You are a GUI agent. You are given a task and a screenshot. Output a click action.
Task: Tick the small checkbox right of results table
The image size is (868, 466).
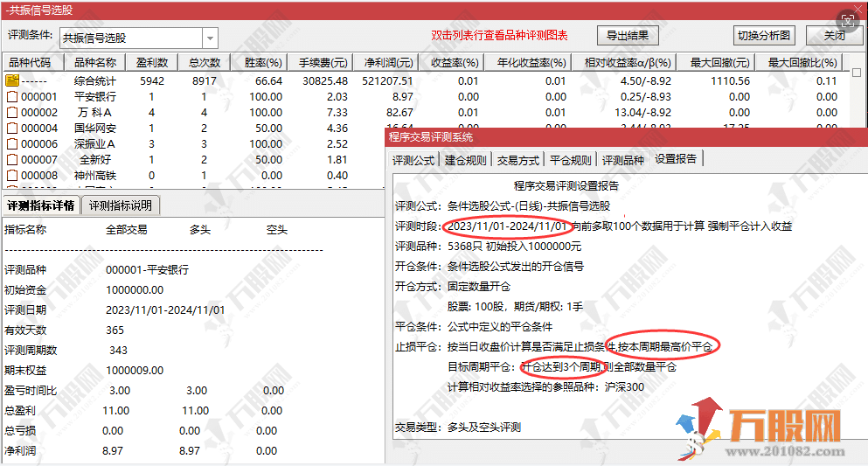click(x=857, y=73)
